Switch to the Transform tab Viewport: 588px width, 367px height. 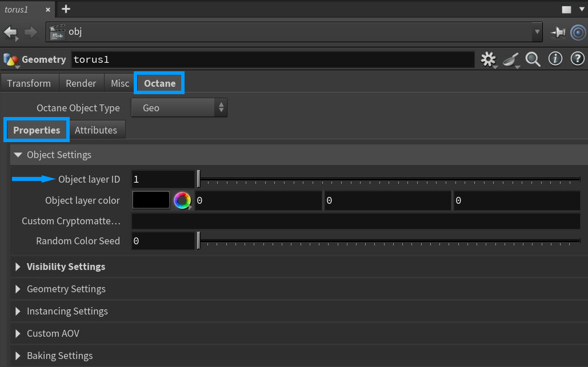(29, 83)
